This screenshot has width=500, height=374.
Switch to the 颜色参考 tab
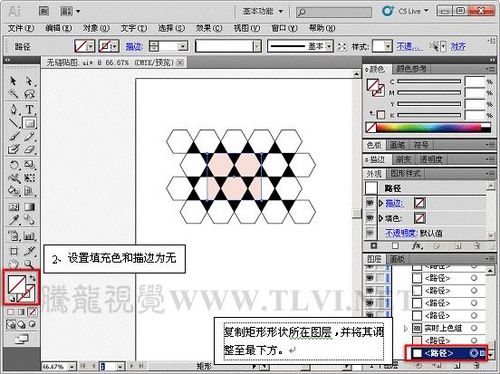coord(411,69)
